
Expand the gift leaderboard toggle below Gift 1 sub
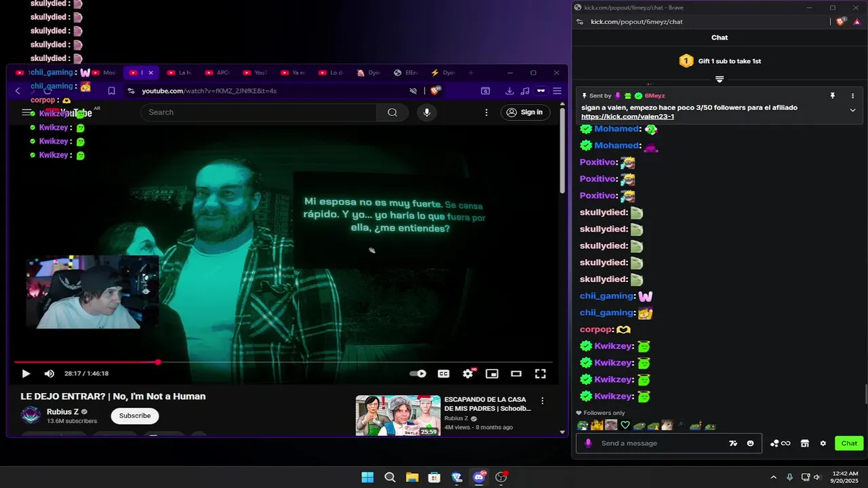pyautogui.click(x=719, y=79)
